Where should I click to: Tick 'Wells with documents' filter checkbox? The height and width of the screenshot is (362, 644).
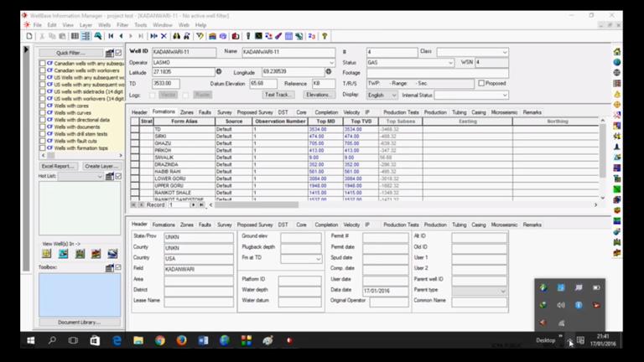point(42,127)
